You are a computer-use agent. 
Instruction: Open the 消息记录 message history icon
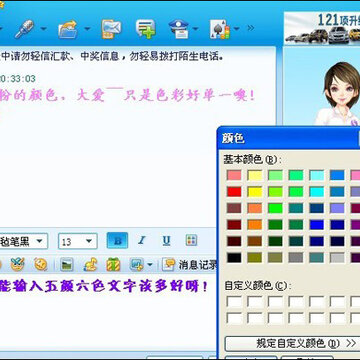click(169, 265)
